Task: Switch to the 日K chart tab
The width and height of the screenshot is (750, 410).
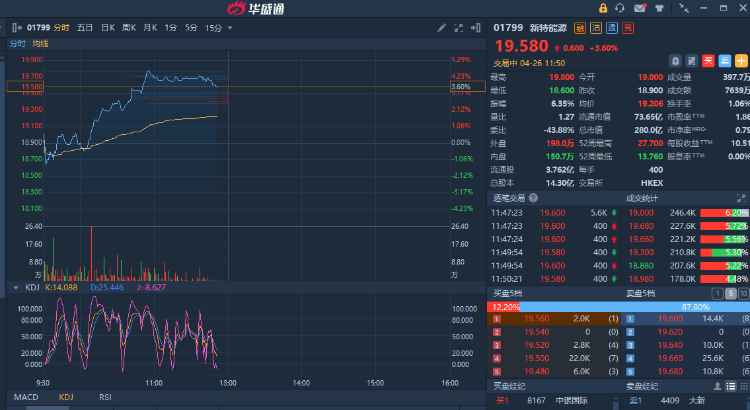Action: [x=107, y=28]
